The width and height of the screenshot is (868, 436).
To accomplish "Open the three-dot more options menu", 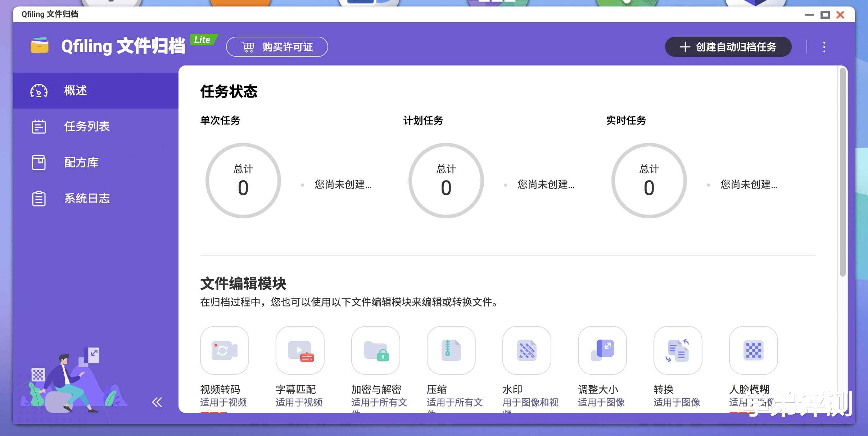I will pyautogui.click(x=824, y=47).
